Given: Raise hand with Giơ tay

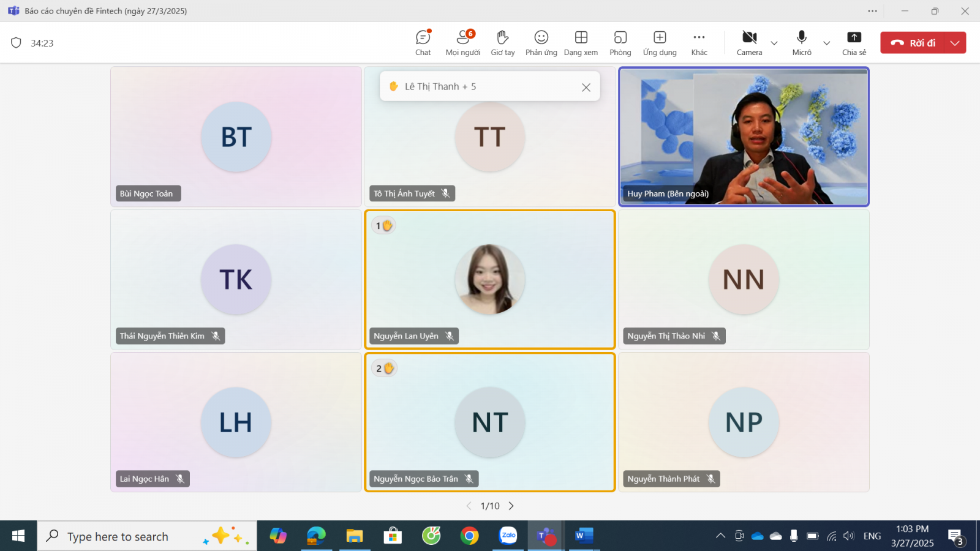Looking at the screenshot, I should (502, 43).
